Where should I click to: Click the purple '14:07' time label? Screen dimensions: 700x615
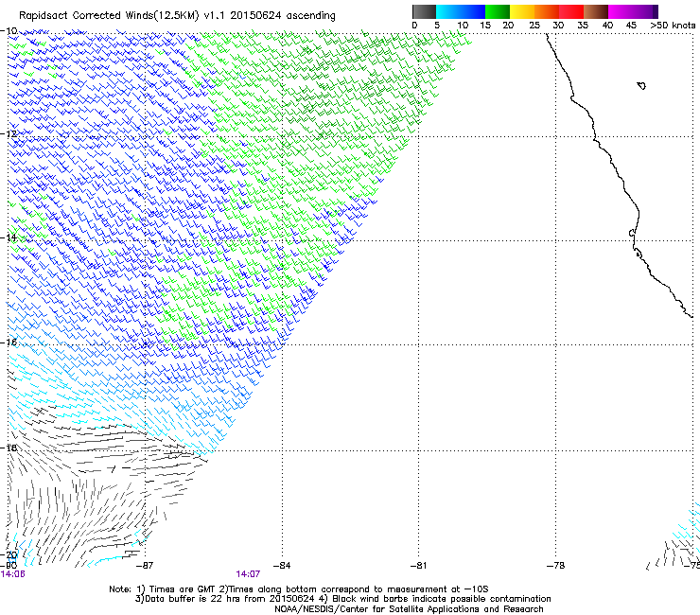(248, 574)
